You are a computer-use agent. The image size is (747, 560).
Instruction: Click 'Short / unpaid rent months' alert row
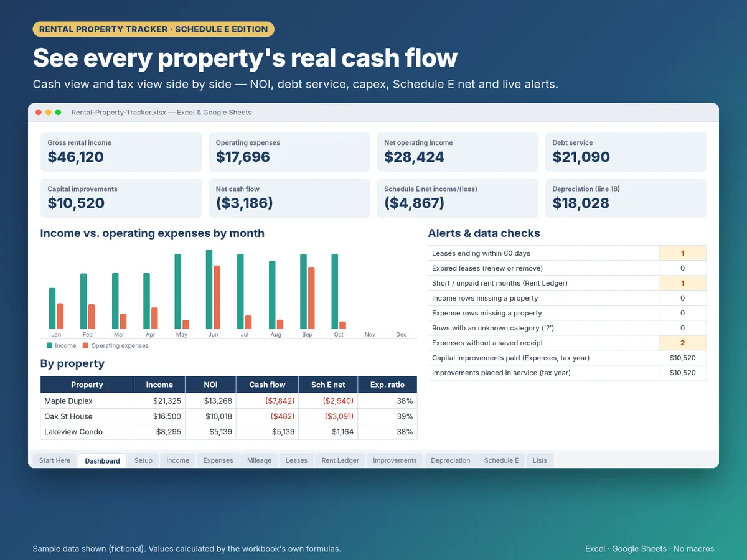coord(567,283)
